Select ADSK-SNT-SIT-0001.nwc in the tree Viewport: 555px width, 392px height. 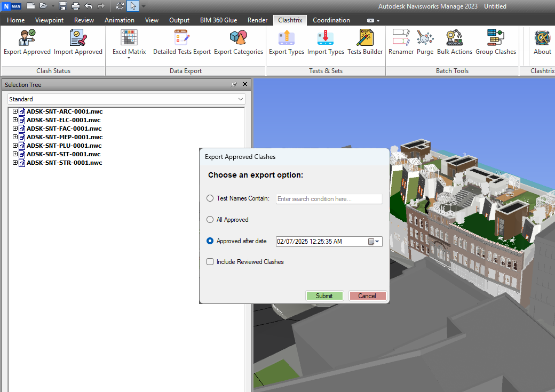pyautogui.click(x=64, y=154)
